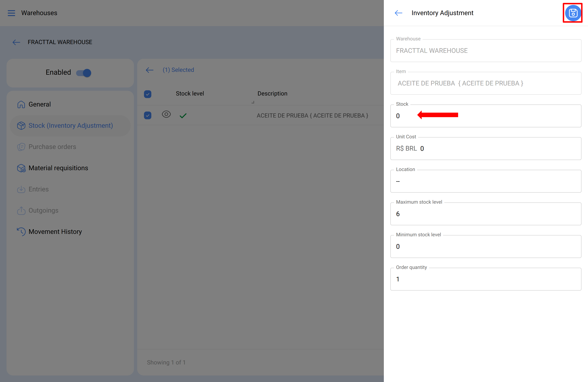Click the Description column header

tap(272, 94)
